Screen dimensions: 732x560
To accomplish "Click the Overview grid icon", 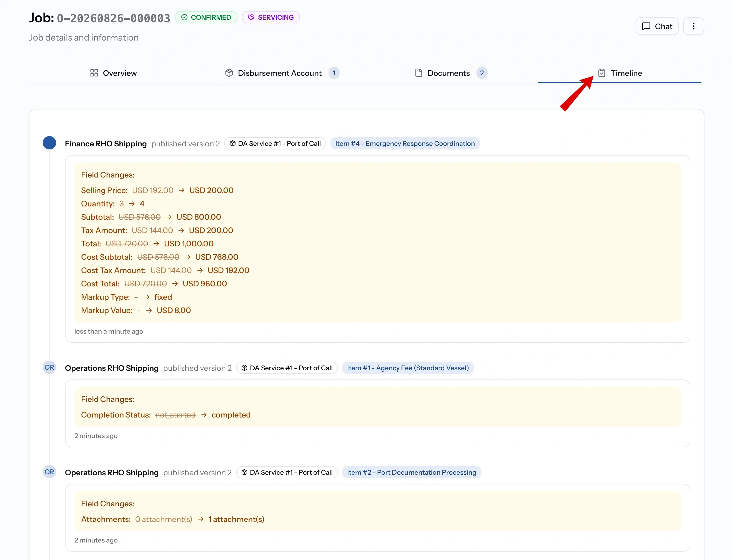I will pos(94,73).
